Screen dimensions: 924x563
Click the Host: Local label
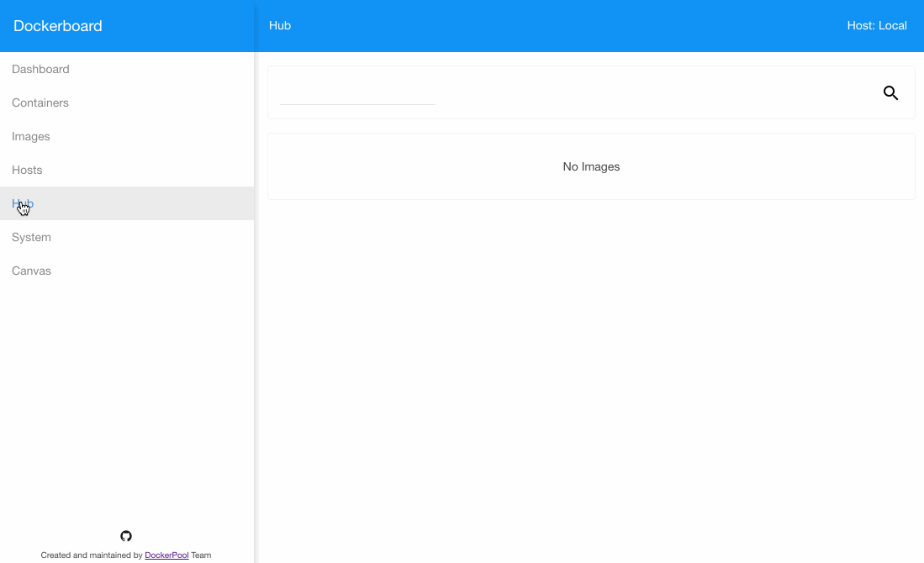tap(877, 25)
